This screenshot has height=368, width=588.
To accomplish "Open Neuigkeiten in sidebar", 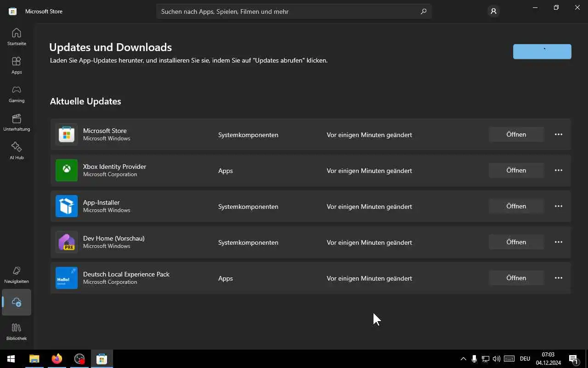I will click(17, 275).
